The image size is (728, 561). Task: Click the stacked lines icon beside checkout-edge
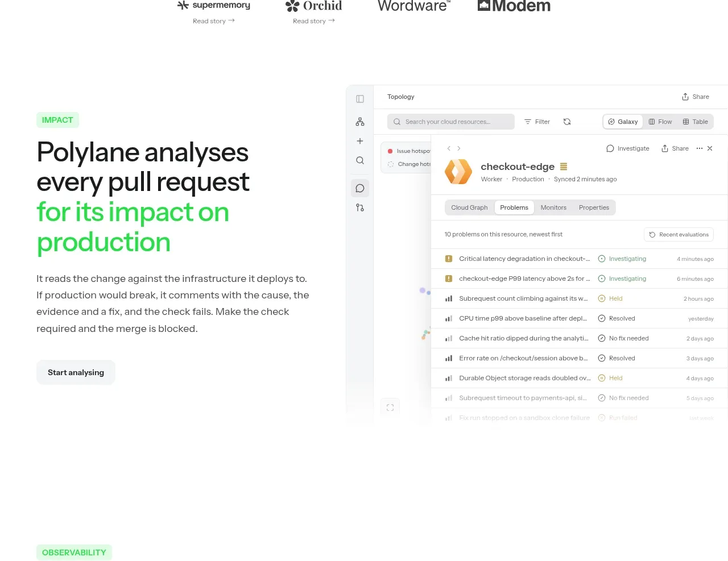(564, 167)
